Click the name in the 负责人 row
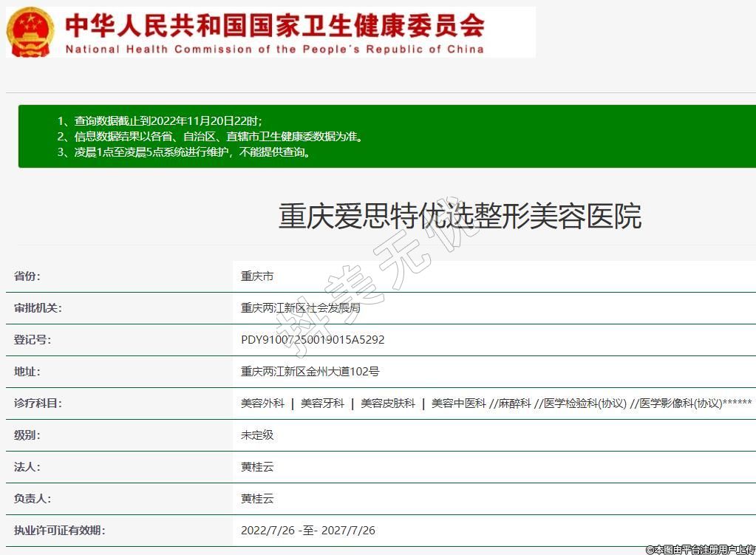Image resolution: width=756 pixels, height=555 pixels. [x=257, y=499]
